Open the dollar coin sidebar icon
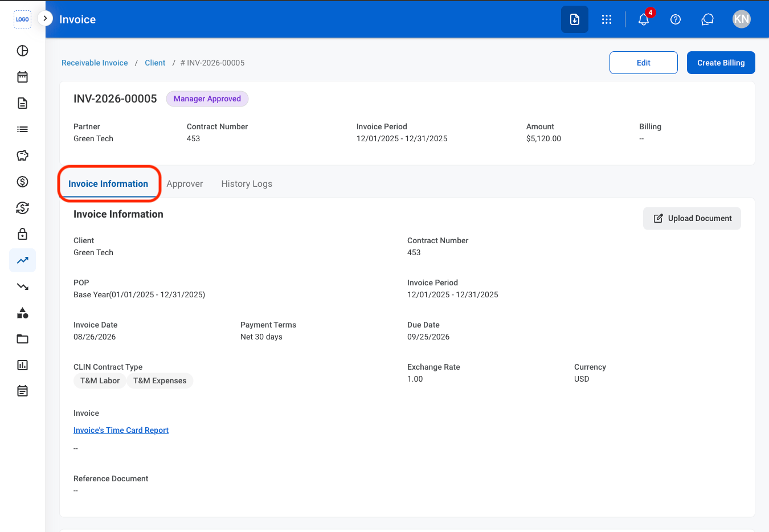This screenshot has height=532, width=769. click(22, 182)
